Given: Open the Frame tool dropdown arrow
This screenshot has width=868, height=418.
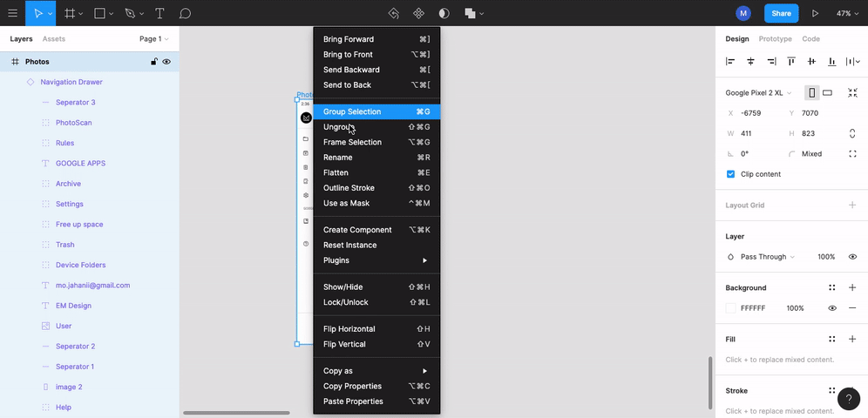Looking at the screenshot, I should click(81, 14).
